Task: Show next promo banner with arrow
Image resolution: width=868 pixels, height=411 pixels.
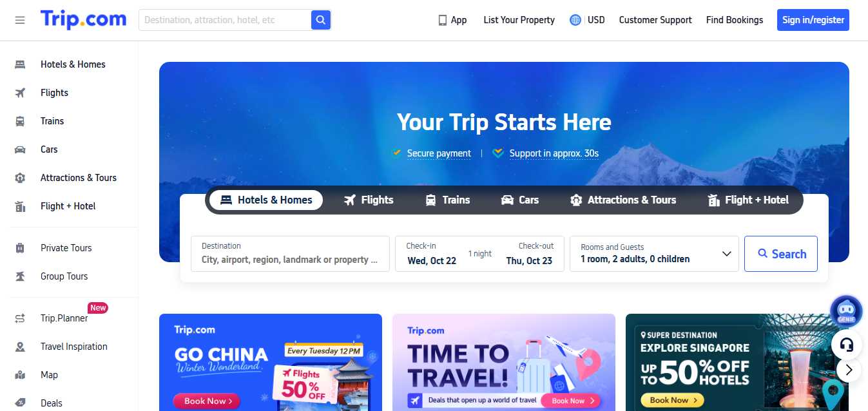Action: point(849,370)
